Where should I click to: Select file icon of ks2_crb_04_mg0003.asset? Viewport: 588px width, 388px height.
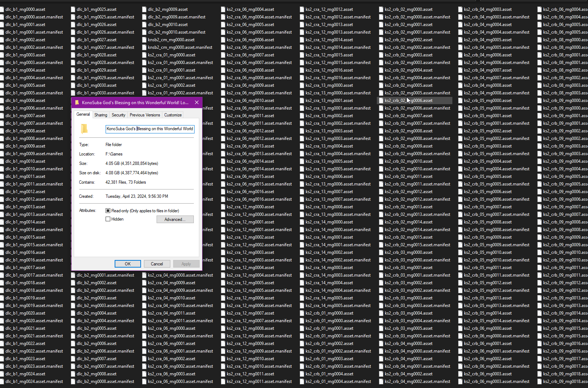click(460, 9)
